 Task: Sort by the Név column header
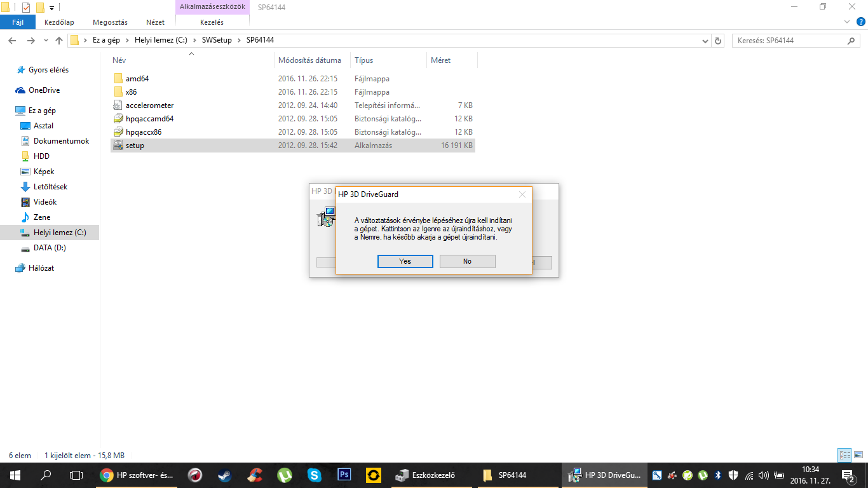coord(192,60)
